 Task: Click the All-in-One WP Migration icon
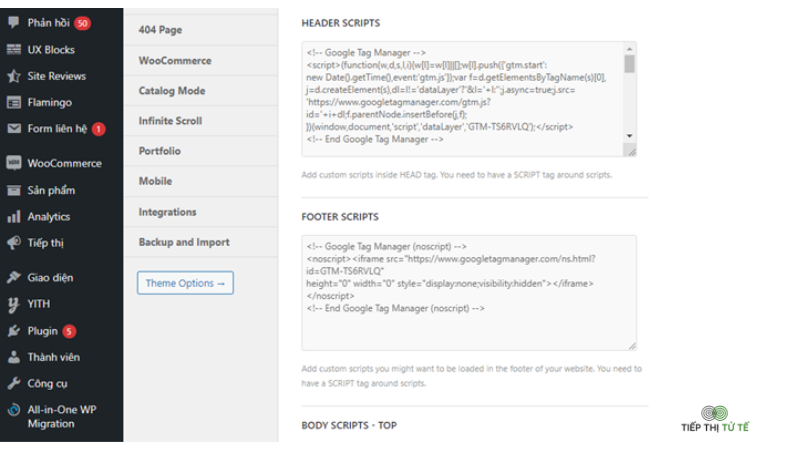pos(14,410)
